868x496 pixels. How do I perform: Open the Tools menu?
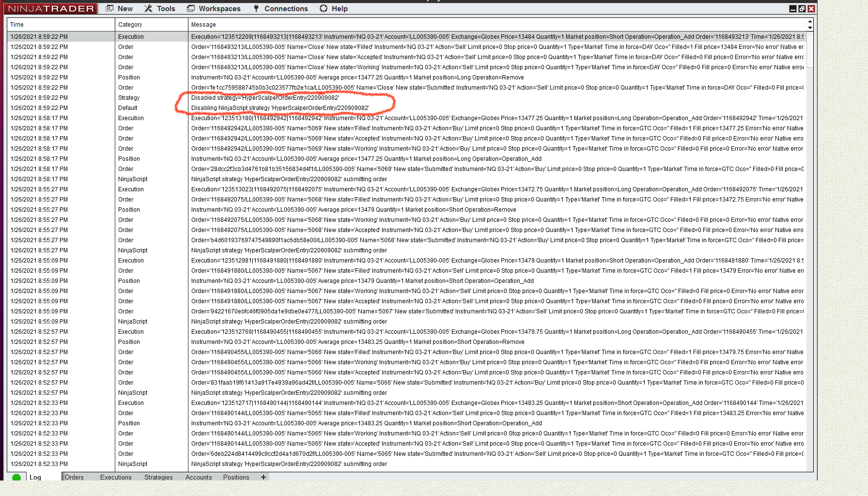point(160,9)
